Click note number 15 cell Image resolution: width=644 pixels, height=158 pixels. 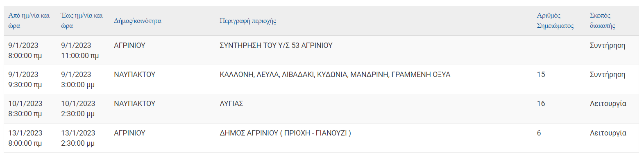pyautogui.click(x=541, y=74)
